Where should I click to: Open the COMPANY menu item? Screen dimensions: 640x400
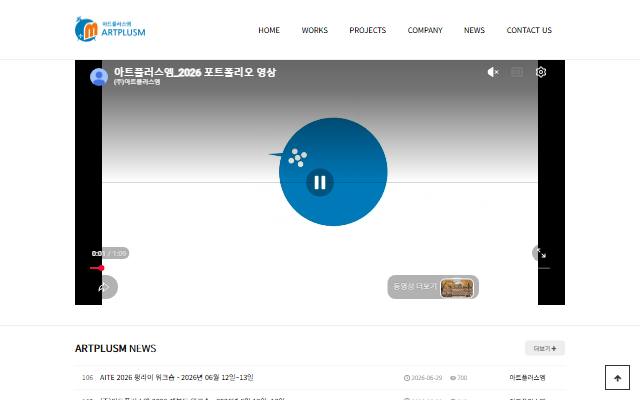tap(425, 30)
